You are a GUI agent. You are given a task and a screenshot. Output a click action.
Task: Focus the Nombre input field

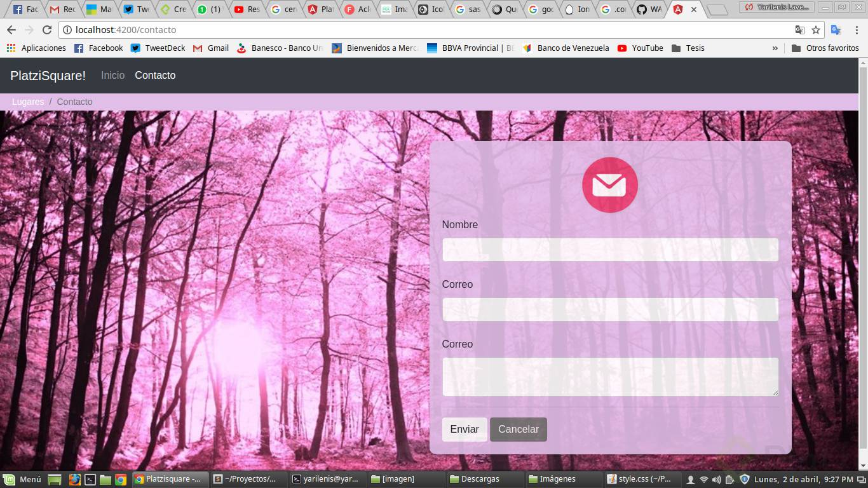(610, 250)
